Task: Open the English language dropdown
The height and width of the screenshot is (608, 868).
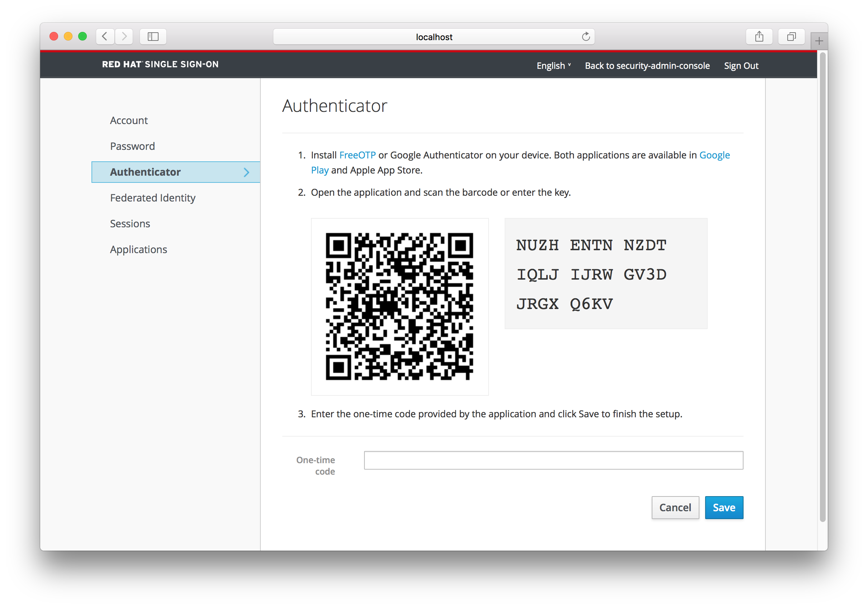Action: [x=553, y=65]
